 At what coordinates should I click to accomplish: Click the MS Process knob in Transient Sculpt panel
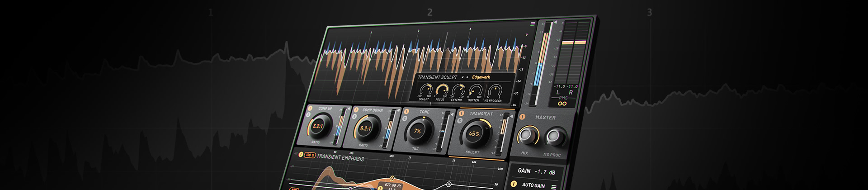click(x=495, y=90)
